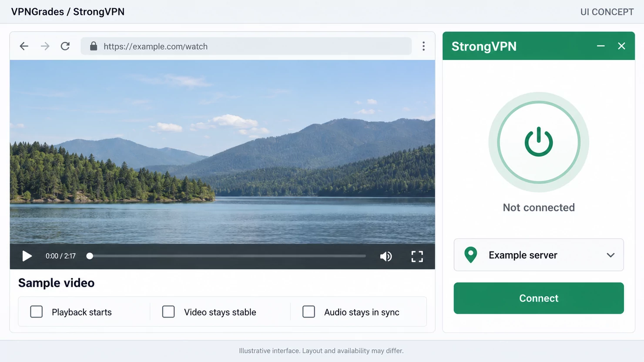Click the Not connected status text
Screen dimensions: 644x362
click(539, 208)
